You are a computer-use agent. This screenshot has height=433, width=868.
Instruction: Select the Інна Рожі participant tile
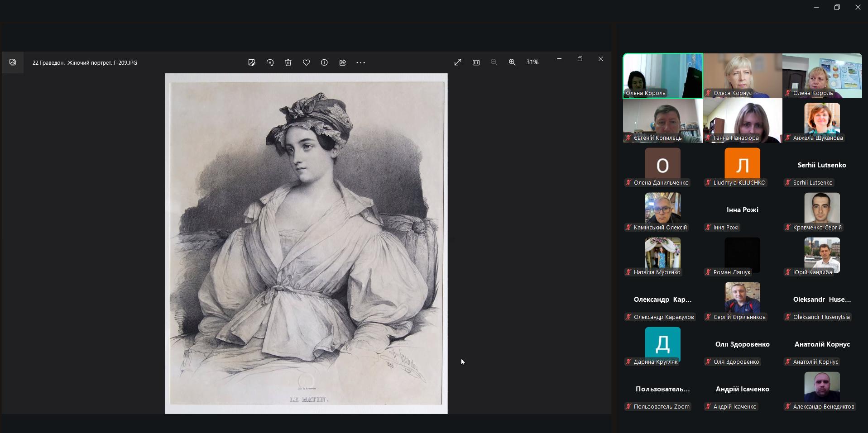[742, 210]
